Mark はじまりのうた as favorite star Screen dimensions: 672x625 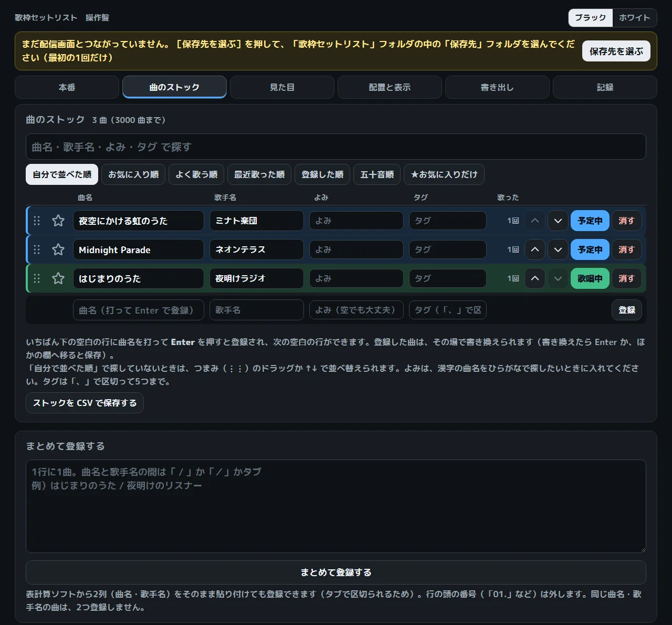(x=58, y=278)
